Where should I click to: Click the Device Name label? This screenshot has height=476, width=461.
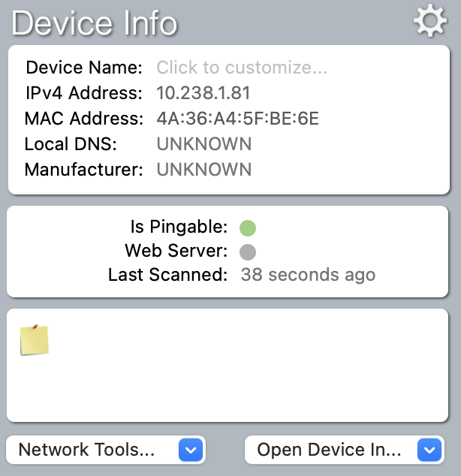[x=84, y=68]
